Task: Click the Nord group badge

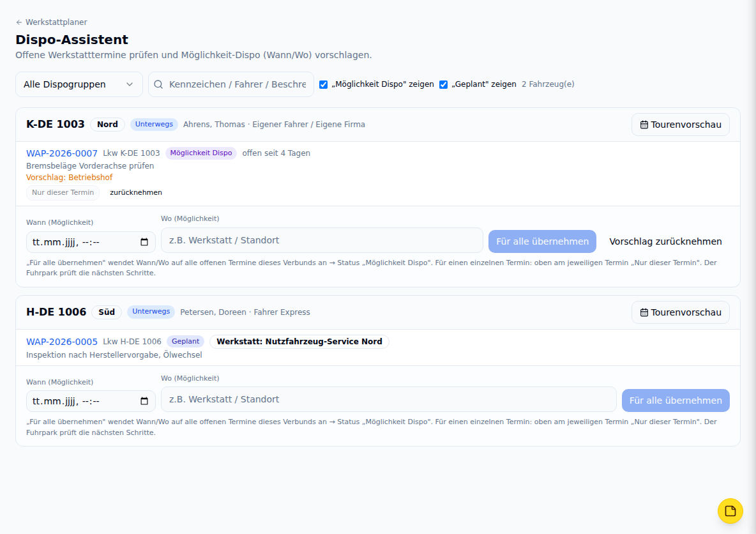Action: click(x=107, y=125)
